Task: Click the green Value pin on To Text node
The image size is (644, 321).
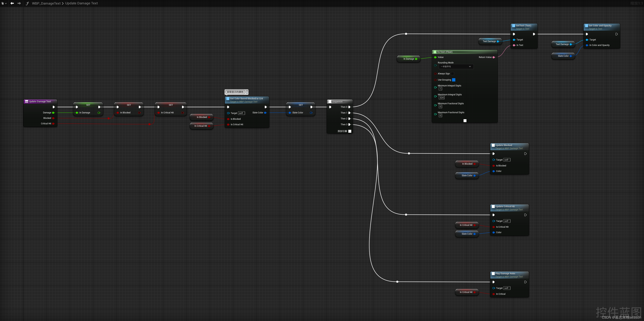Action: point(435,57)
